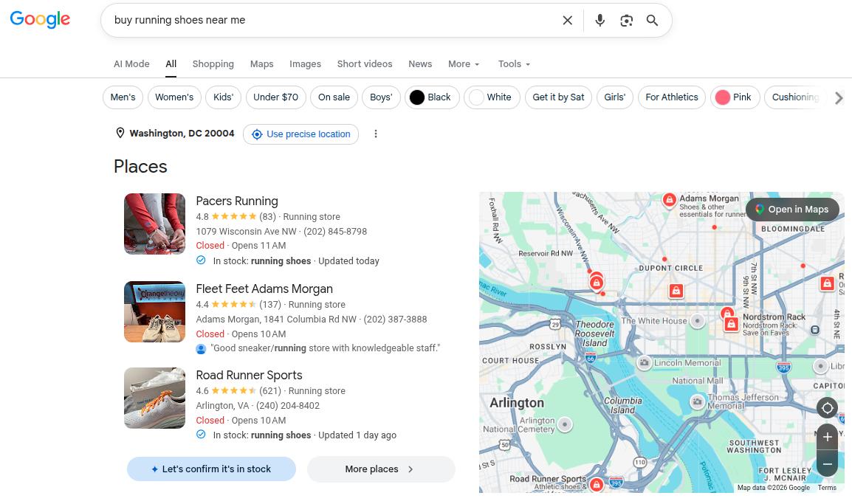Click the shopping pin near Dupont Circle
Image resolution: width=852 pixels, height=504 pixels.
pos(676,291)
